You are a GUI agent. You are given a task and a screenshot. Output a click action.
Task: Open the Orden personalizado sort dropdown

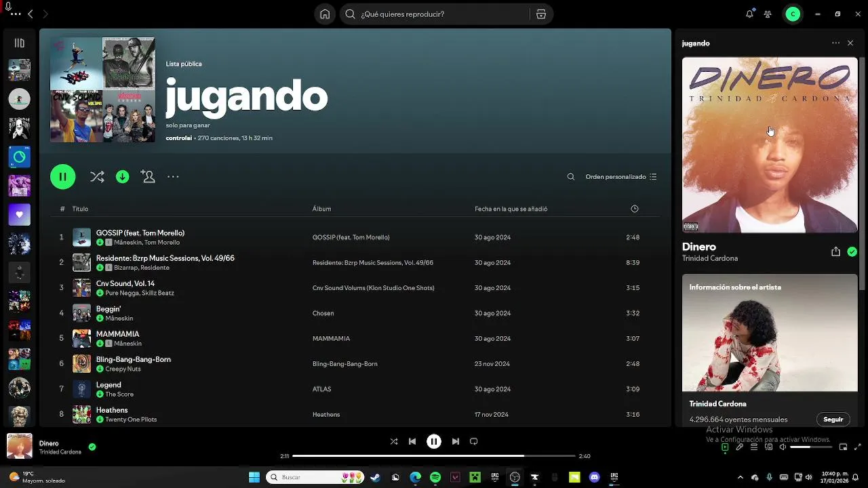click(x=620, y=177)
